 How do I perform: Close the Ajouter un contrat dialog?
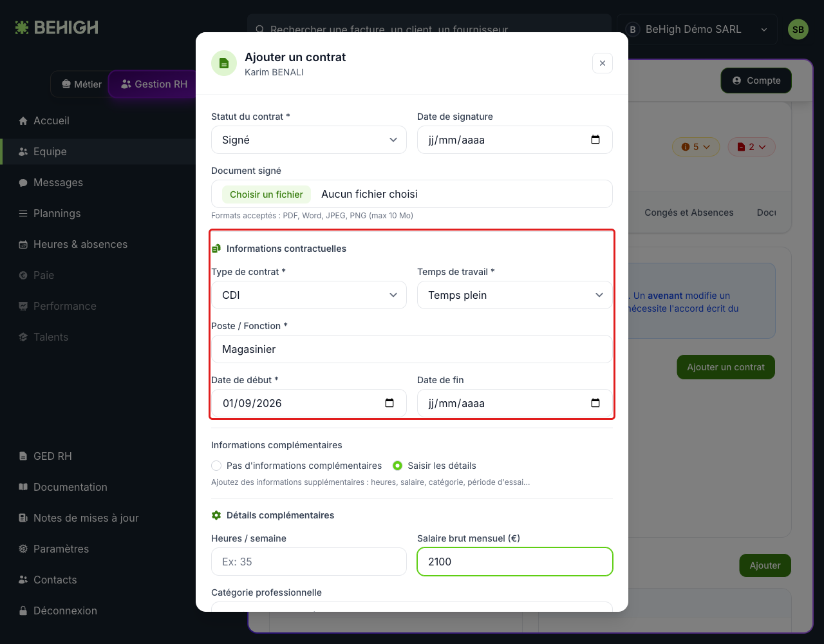603,63
